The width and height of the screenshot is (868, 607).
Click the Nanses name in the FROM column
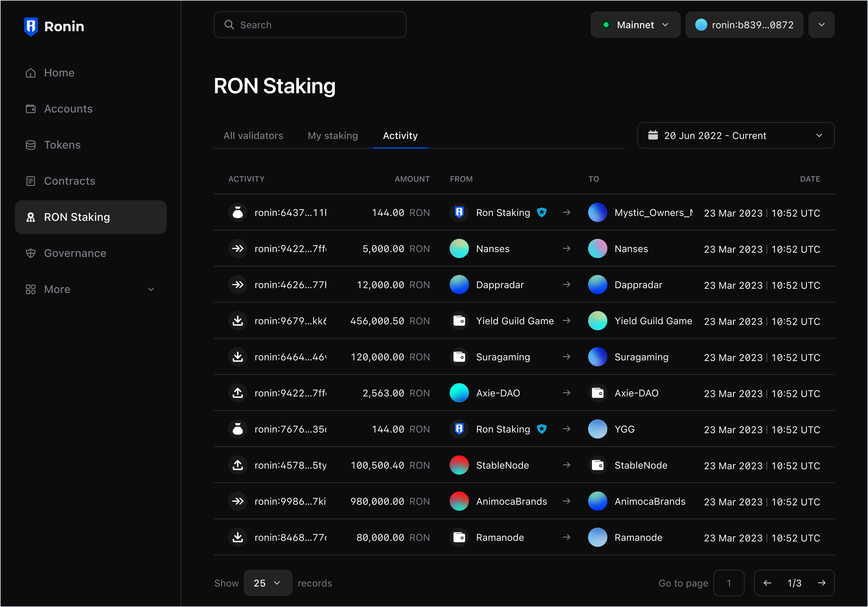coord(493,248)
